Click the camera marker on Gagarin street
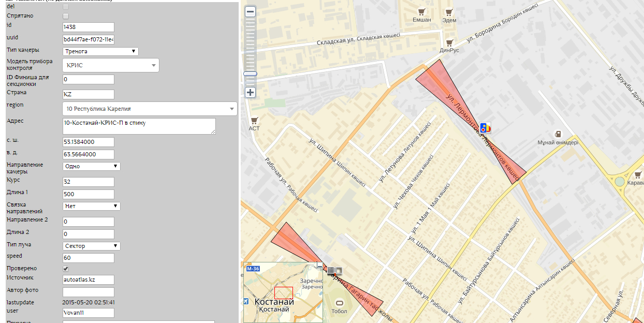644x323 pixels. 334,270
